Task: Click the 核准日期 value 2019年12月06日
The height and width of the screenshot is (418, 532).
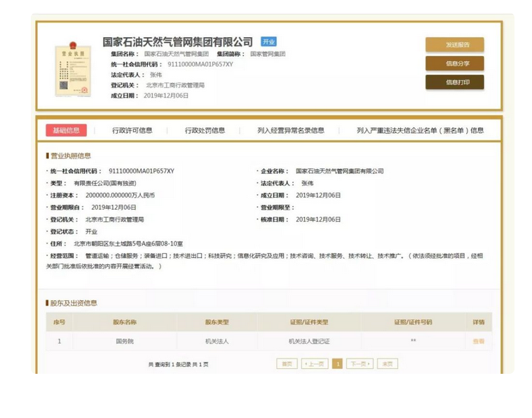Action: [x=318, y=220]
